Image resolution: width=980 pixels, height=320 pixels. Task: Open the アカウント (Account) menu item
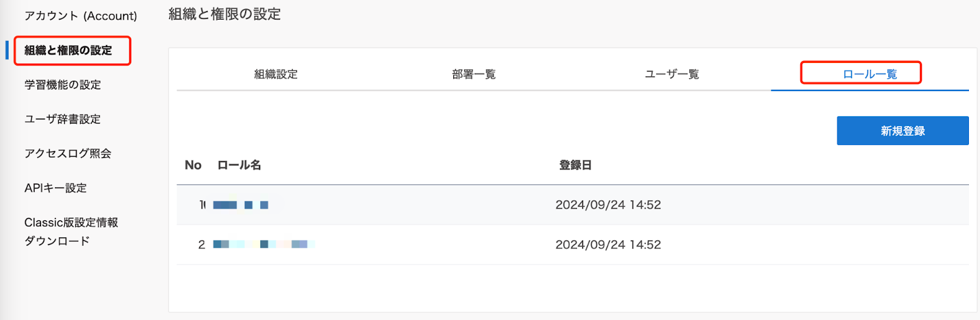coord(80,16)
